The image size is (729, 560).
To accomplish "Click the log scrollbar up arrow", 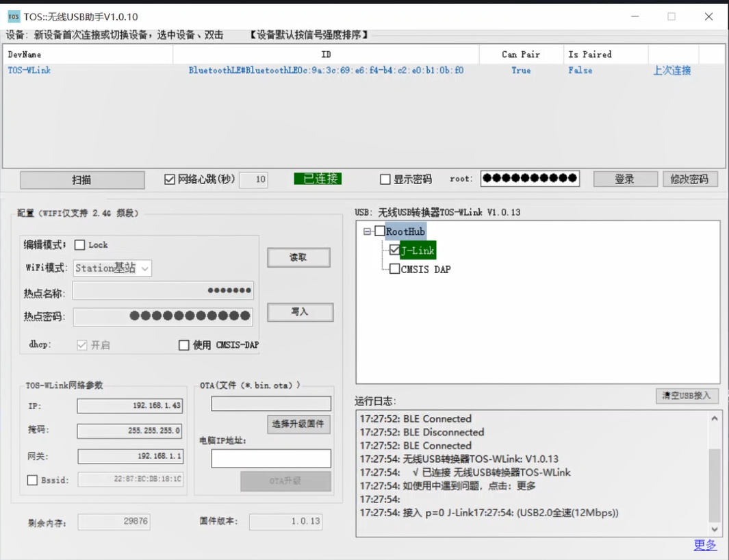I will pyautogui.click(x=715, y=418).
